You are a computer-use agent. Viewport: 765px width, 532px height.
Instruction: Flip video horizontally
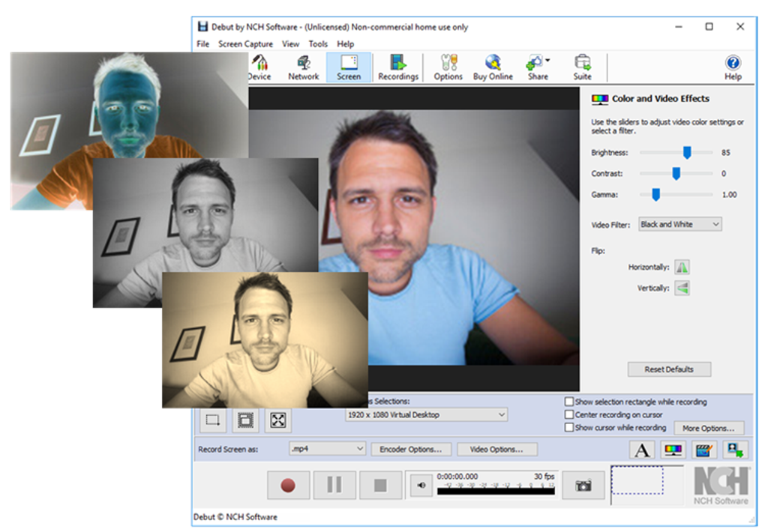point(682,267)
